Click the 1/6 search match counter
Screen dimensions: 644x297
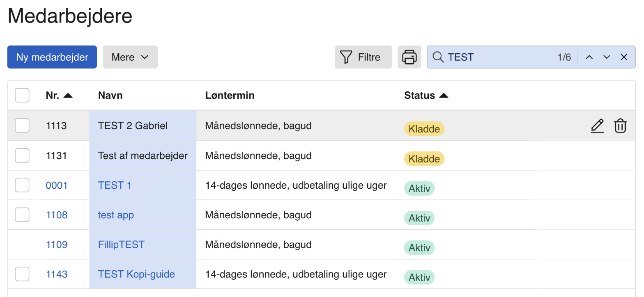pyautogui.click(x=564, y=57)
